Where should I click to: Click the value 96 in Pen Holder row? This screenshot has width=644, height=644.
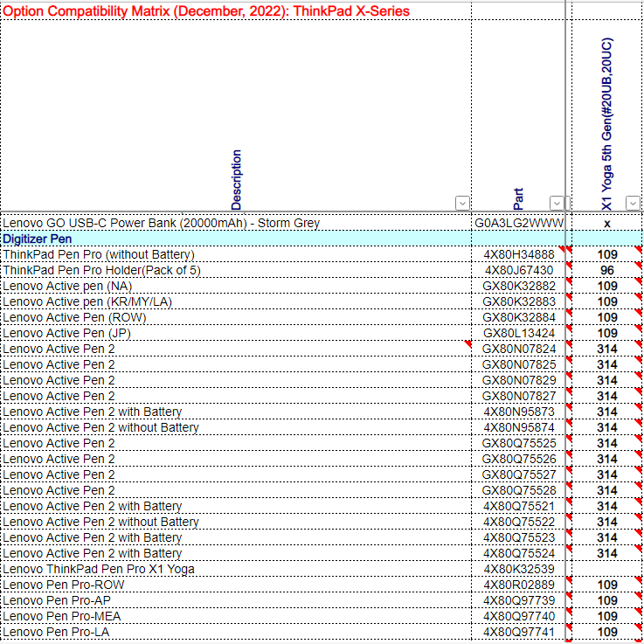tap(607, 270)
